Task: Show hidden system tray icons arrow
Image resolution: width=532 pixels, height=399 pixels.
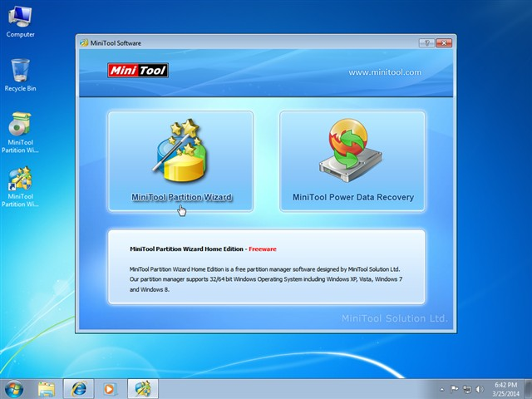Action: coord(441,389)
